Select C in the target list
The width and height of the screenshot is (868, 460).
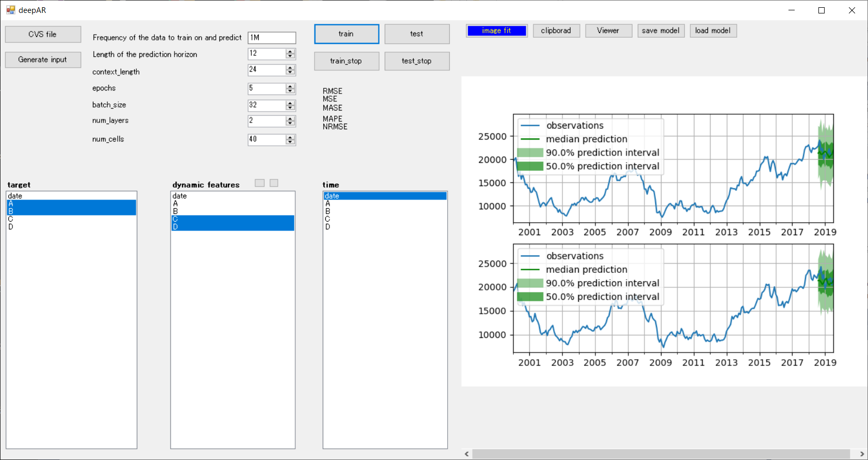pos(71,219)
